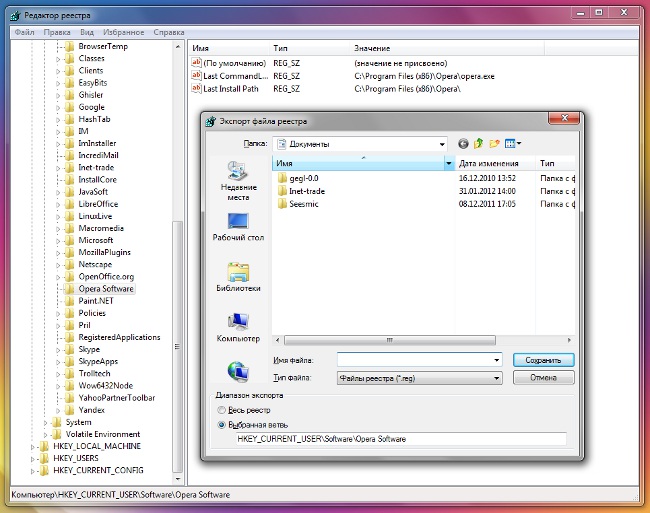The height and width of the screenshot is (513, 650).
Task: Open the Файл menu
Action: point(24,32)
